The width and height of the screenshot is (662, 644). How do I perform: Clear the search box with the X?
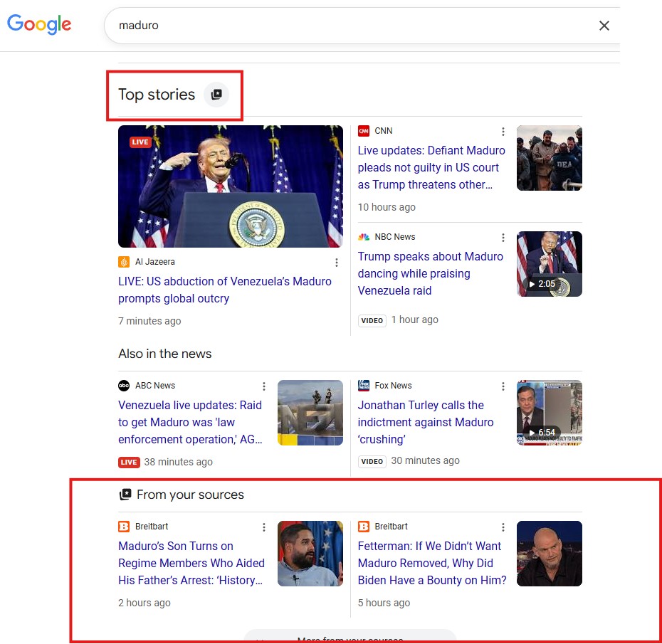[x=604, y=25]
